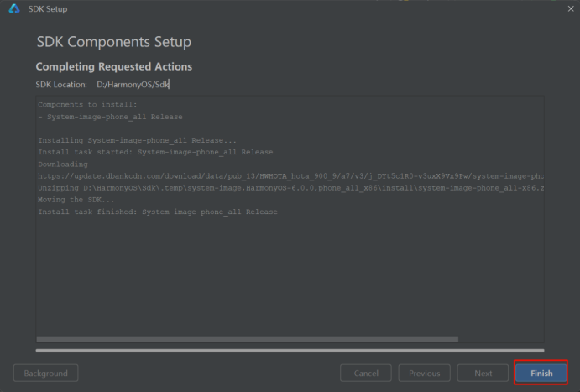This screenshot has height=392, width=580.
Task: Click the update.dbankcdn.com download URL line
Action: coord(290,176)
